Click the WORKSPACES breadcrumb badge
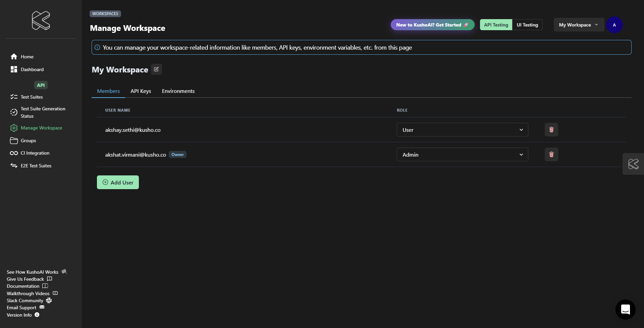The height and width of the screenshot is (328, 644). point(105,14)
